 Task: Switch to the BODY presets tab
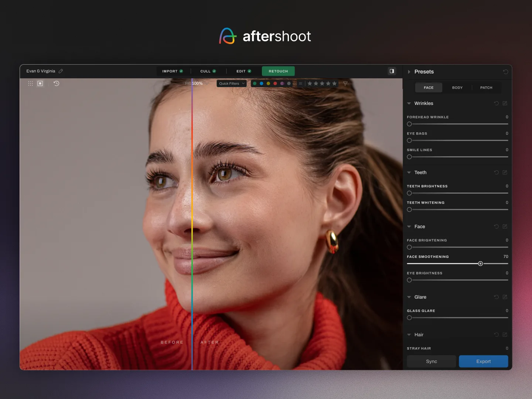tap(457, 88)
